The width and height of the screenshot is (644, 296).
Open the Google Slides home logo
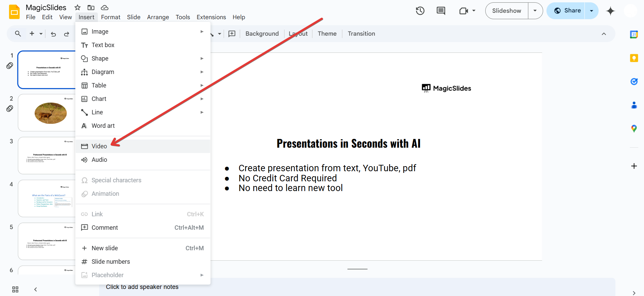coord(14,12)
